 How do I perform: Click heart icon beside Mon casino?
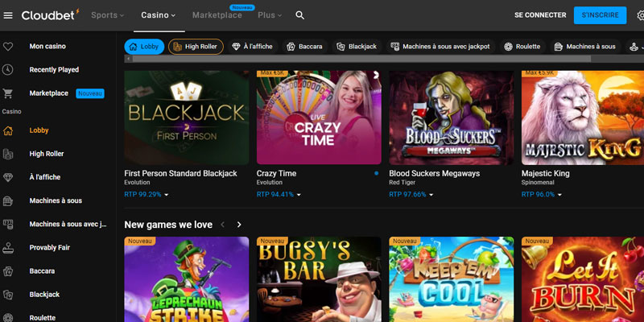click(x=8, y=47)
